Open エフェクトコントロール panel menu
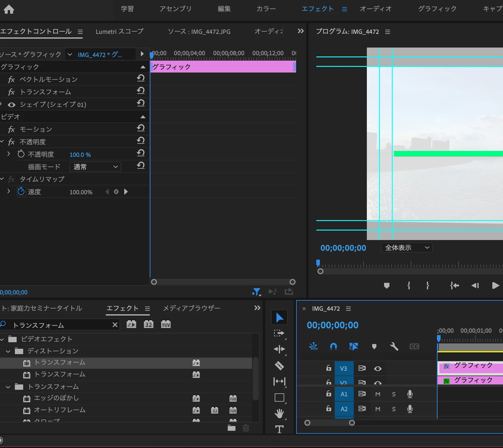The width and height of the screenshot is (503, 448). (x=80, y=31)
